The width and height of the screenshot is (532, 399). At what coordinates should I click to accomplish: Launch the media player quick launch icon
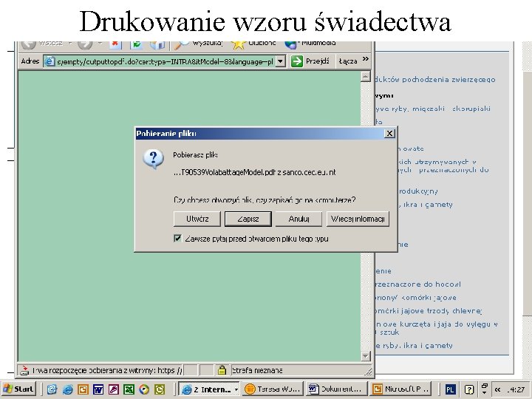144,389
